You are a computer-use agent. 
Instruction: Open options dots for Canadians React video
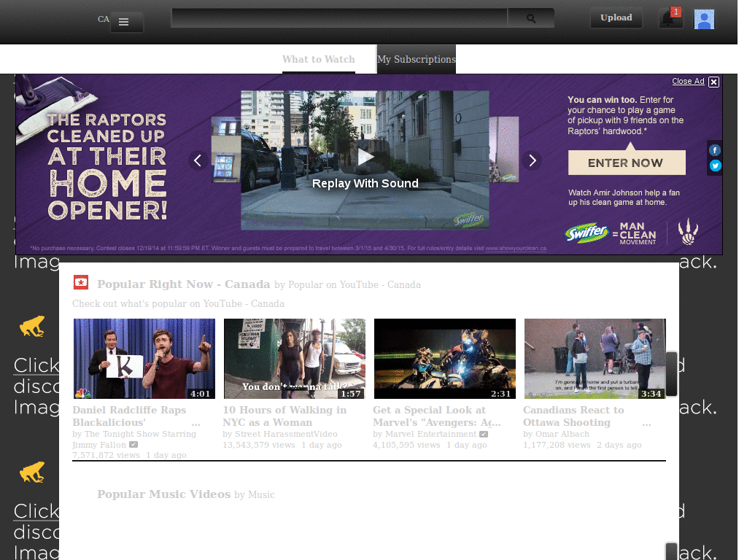(646, 424)
